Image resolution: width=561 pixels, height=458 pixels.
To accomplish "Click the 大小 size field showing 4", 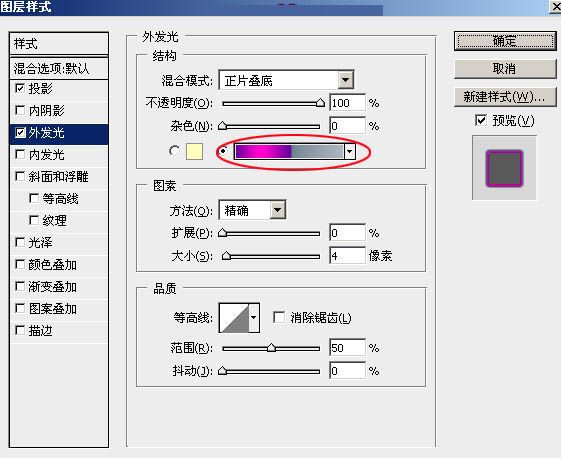I will tap(347, 256).
